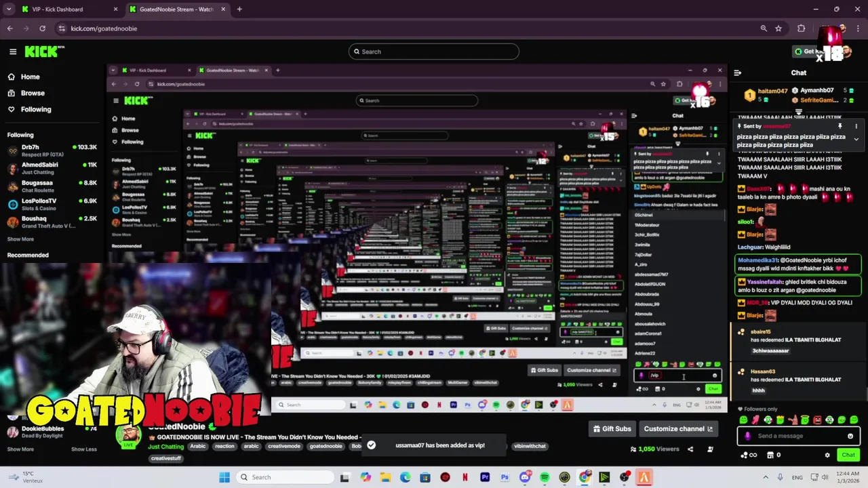Open the weather widget showing 15°C

click(x=26, y=477)
